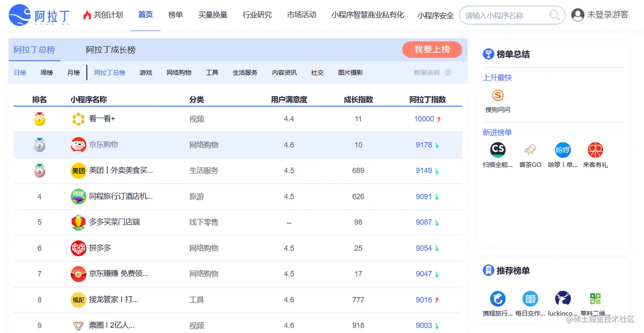Open 拼多多 name link
644x333 pixels.
click(x=100, y=248)
